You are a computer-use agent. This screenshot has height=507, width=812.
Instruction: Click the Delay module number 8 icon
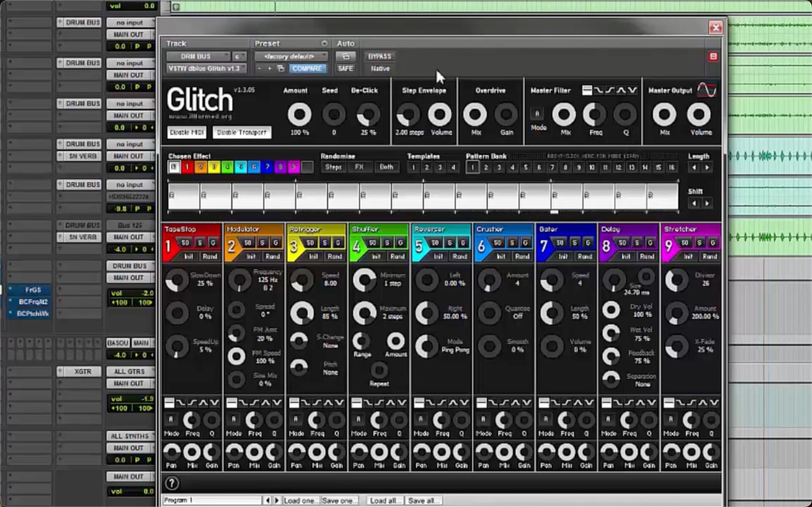coord(606,246)
